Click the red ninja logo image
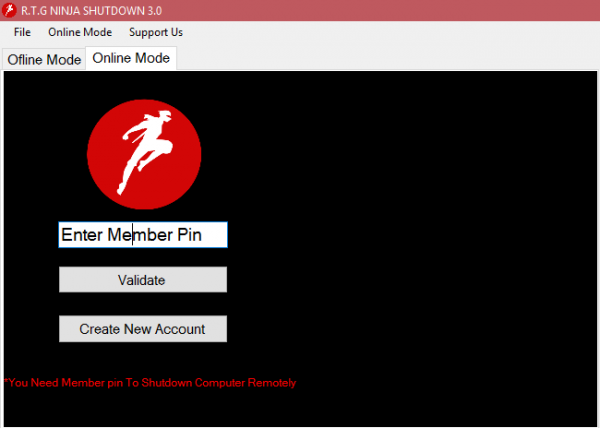Image resolution: width=600 pixels, height=428 pixels. coord(144,155)
